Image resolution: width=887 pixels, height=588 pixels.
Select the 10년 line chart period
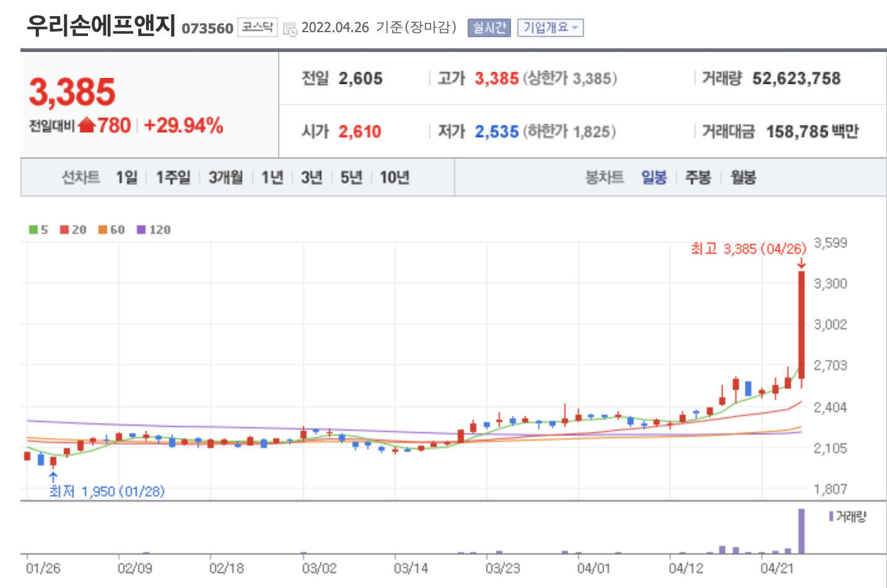click(x=395, y=178)
